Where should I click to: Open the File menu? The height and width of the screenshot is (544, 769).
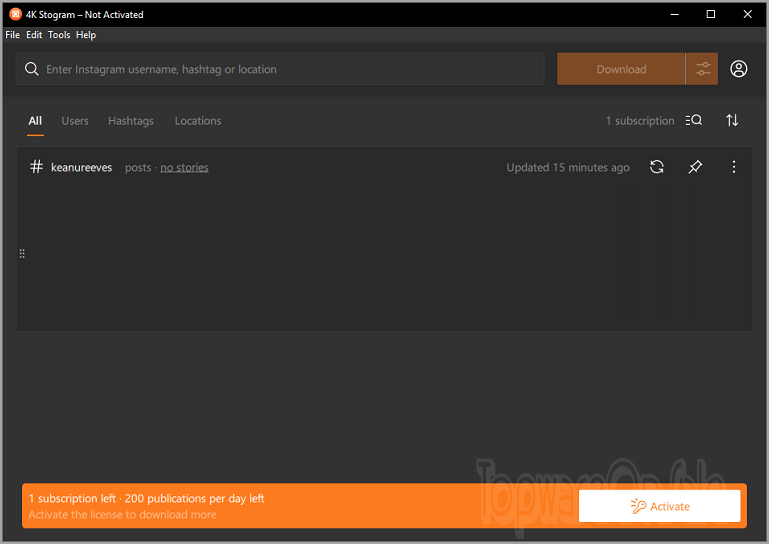coord(12,35)
